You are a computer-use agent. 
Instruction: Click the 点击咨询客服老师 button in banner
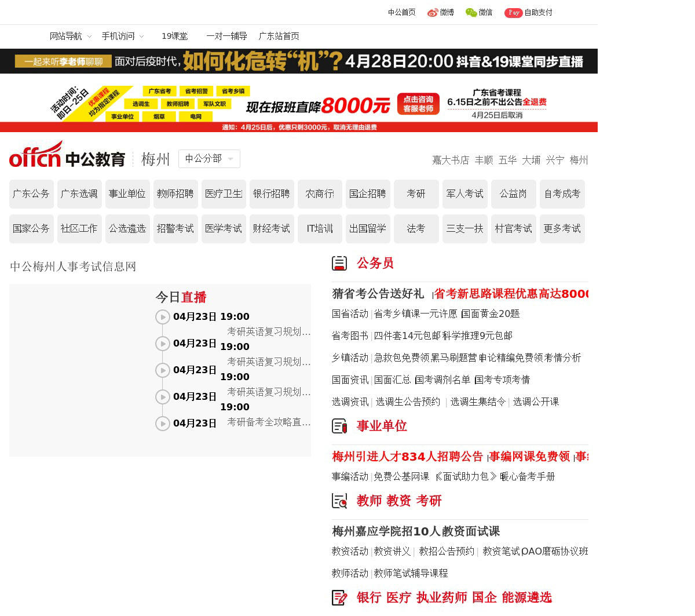(418, 104)
